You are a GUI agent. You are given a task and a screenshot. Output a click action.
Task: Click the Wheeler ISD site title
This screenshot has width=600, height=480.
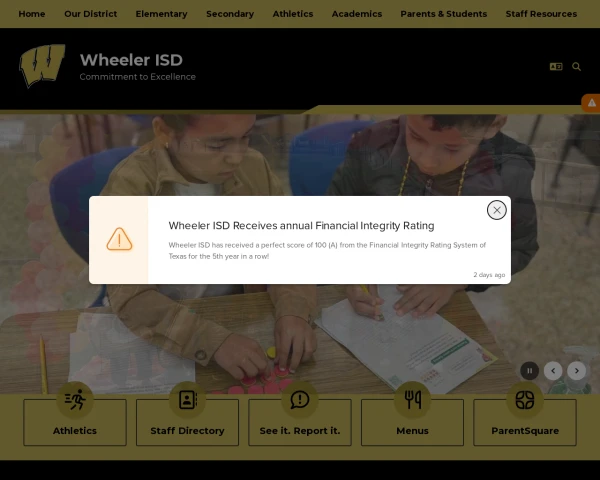pyautogui.click(x=131, y=60)
